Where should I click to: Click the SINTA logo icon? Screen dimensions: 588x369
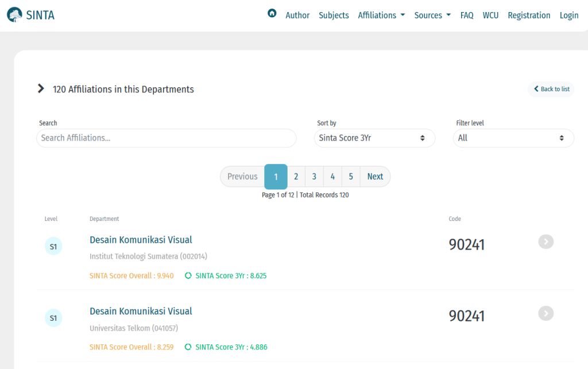[x=14, y=15]
